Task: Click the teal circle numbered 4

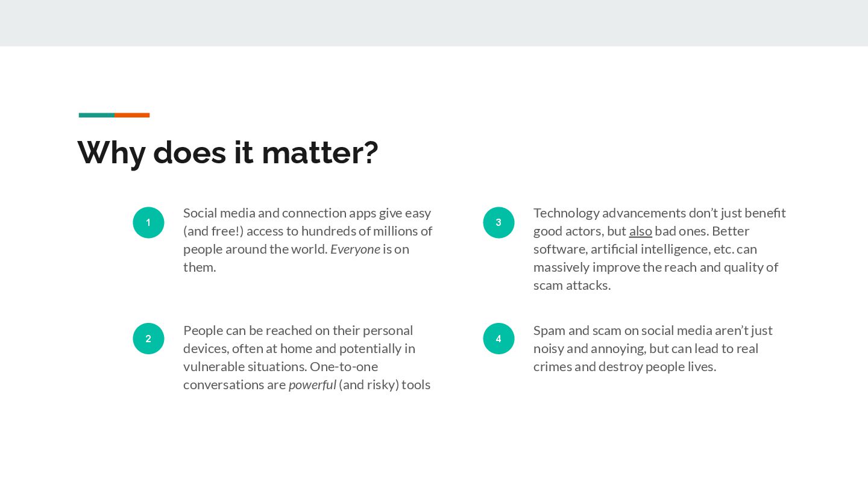Action: 498,339
